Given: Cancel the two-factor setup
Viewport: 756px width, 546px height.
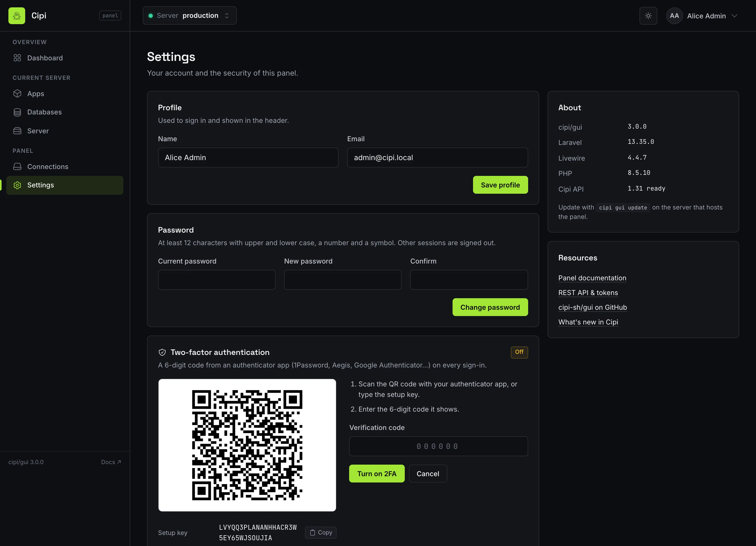Looking at the screenshot, I should click(x=428, y=474).
